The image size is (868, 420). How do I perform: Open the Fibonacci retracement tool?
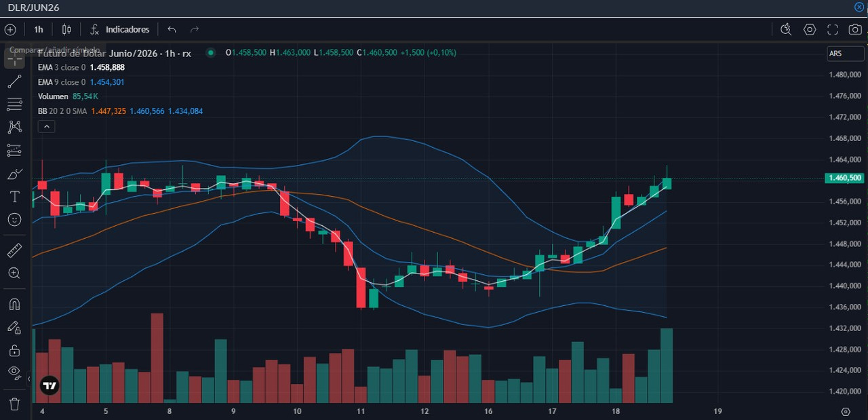(x=14, y=104)
